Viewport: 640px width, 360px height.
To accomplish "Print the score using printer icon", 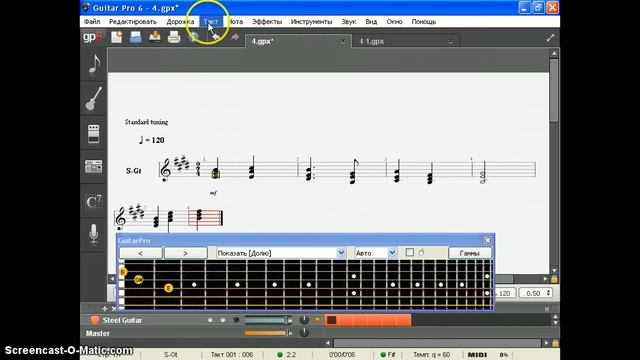I will tap(174, 37).
